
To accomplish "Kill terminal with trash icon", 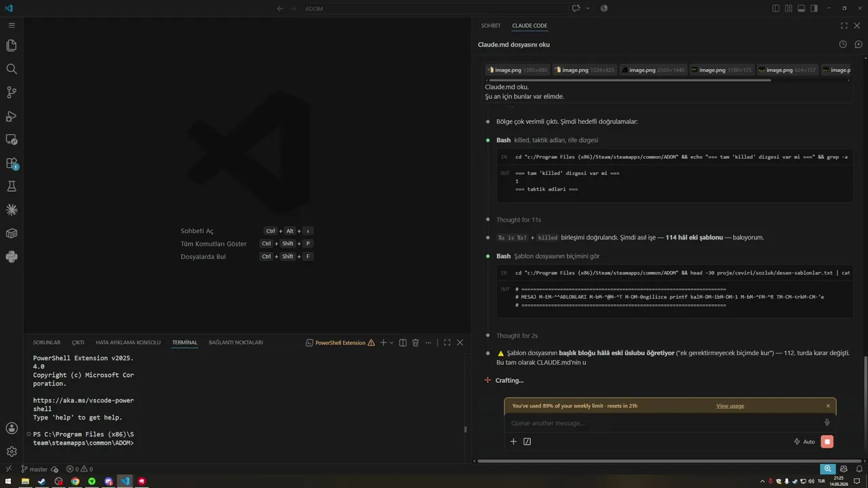I will (416, 342).
